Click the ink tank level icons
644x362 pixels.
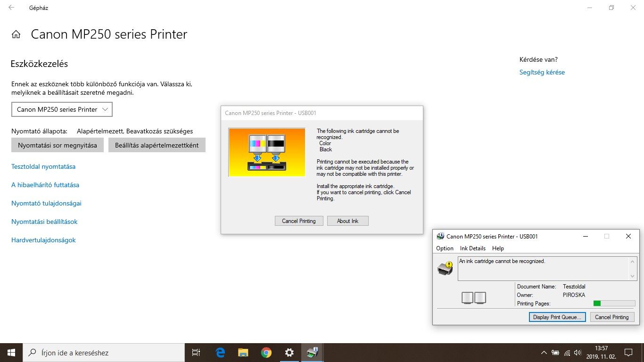point(474,297)
